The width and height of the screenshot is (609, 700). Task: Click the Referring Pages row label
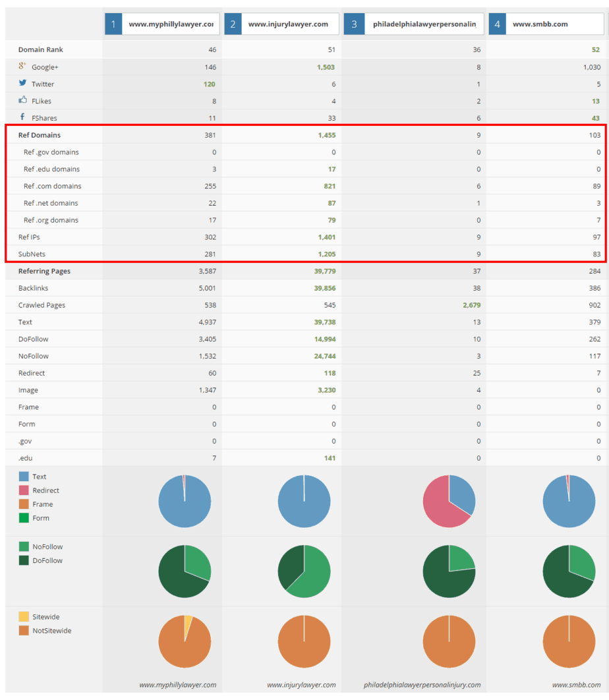44,271
